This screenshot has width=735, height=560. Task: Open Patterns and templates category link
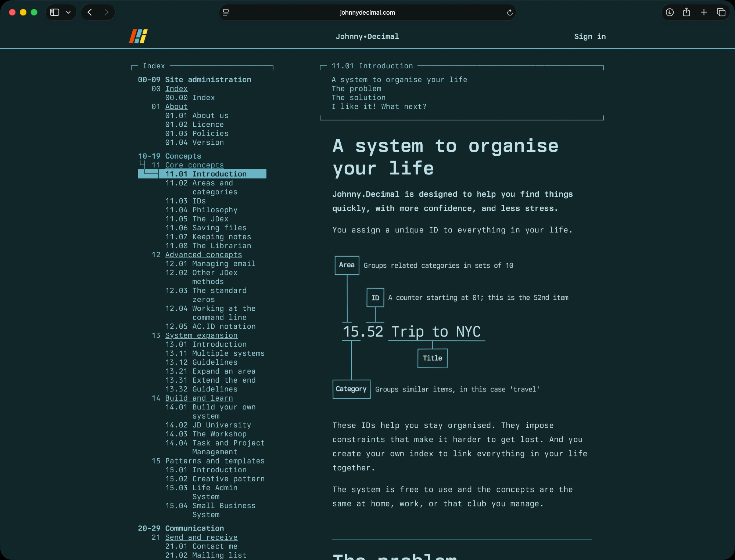pos(215,461)
